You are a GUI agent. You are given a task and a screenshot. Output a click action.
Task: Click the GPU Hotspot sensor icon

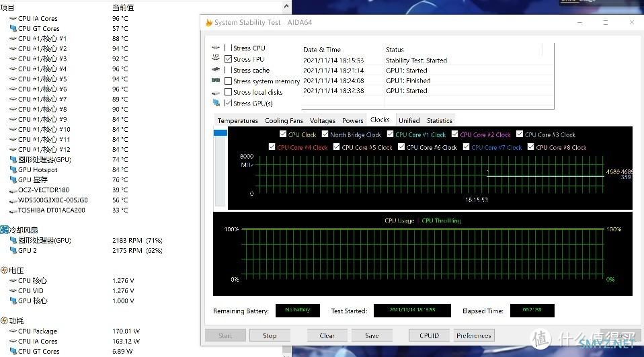point(13,169)
